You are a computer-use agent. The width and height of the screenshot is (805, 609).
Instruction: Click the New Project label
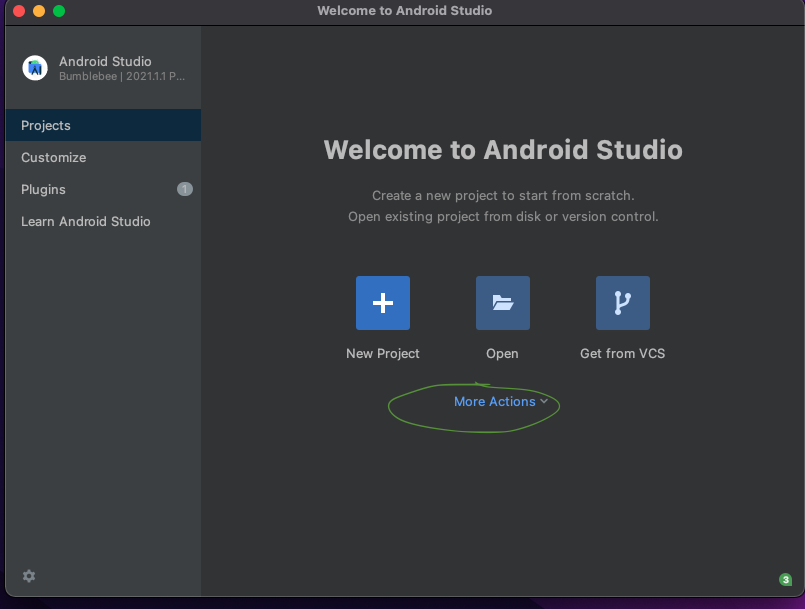pos(382,354)
